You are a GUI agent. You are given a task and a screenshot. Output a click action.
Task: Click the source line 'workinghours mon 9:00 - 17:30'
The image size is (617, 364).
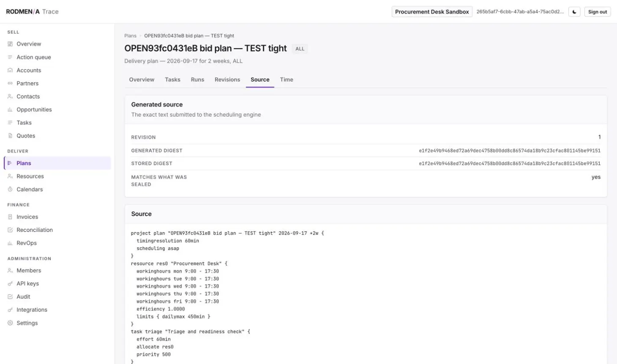click(177, 271)
